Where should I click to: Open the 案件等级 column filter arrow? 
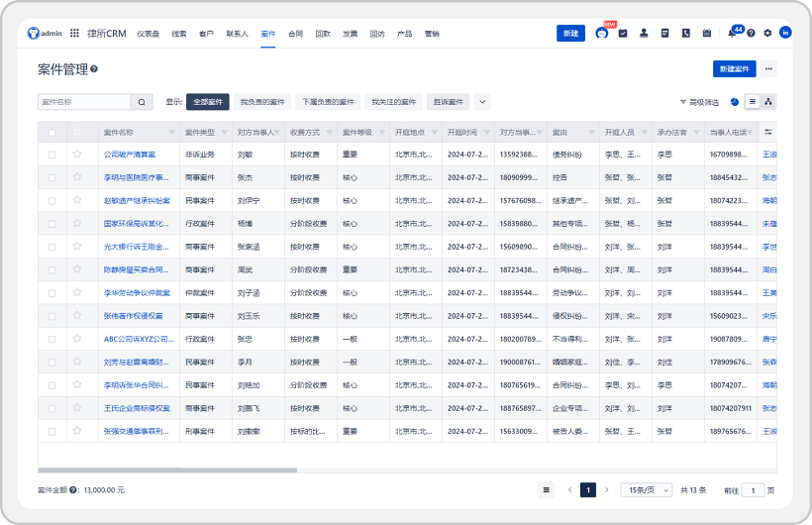pyautogui.click(x=382, y=133)
